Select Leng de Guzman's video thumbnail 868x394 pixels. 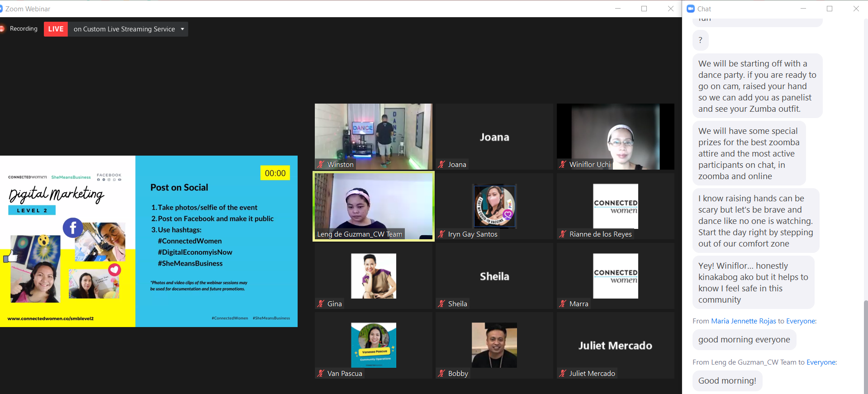pos(374,206)
